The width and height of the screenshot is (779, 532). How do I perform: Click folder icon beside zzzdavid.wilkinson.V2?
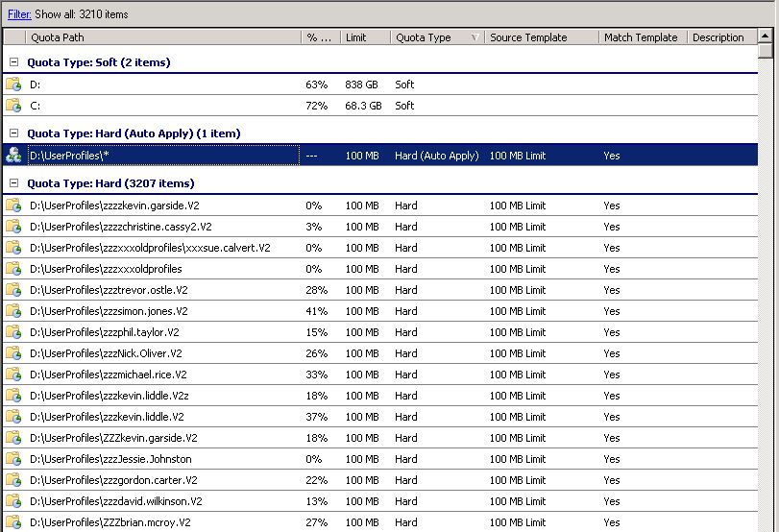[x=13, y=501]
